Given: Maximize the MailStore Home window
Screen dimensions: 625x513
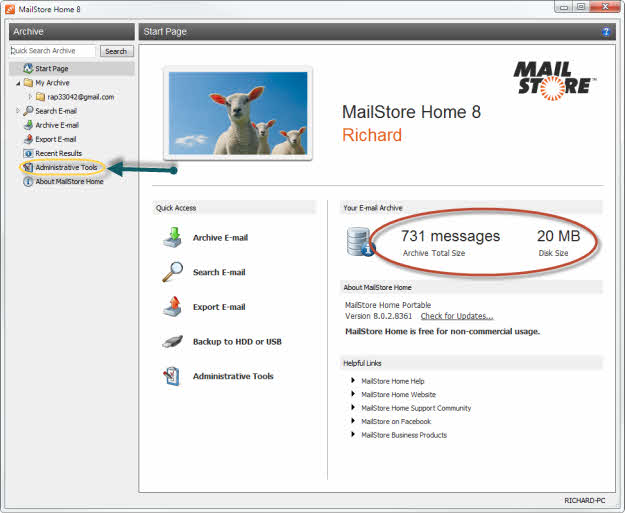Looking at the screenshot, I should coord(581,7).
